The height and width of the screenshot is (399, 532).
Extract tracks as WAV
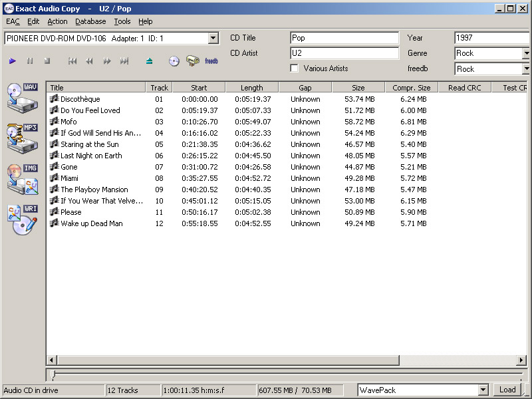[x=23, y=98]
